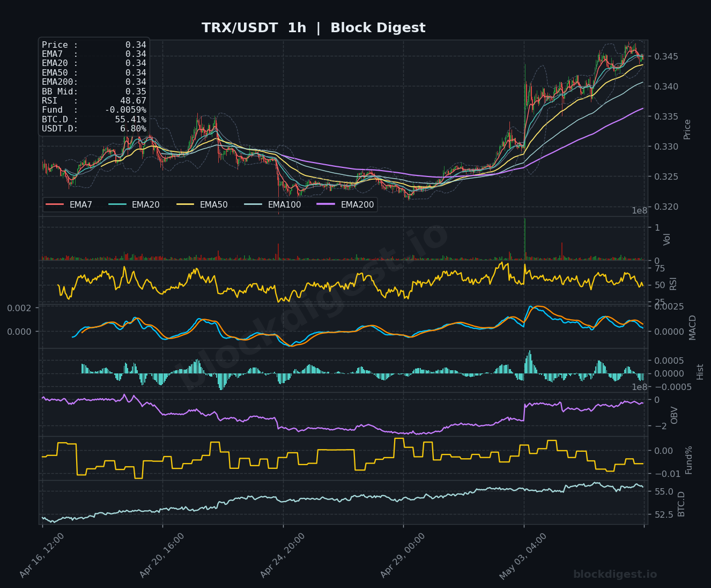Click the MACD axis title
Image resolution: width=711 pixels, height=588 pixels.
tap(692, 327)
